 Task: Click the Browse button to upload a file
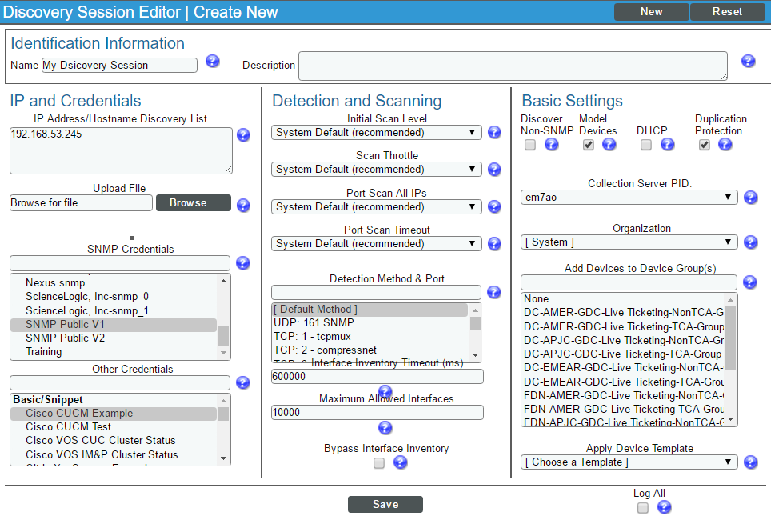click(193, 202)
